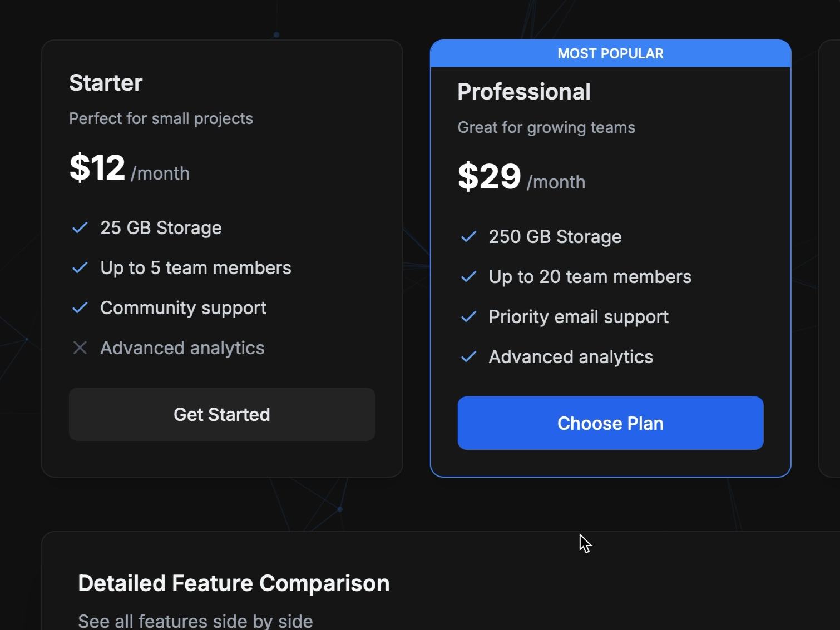Click the Get Started button
This screenshot has width=840, height=630.
coord(222,414)
